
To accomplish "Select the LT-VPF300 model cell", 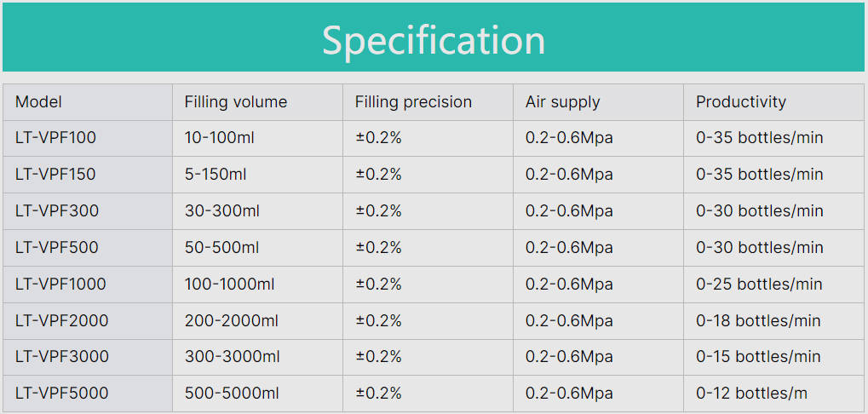I will click(57, 211).
